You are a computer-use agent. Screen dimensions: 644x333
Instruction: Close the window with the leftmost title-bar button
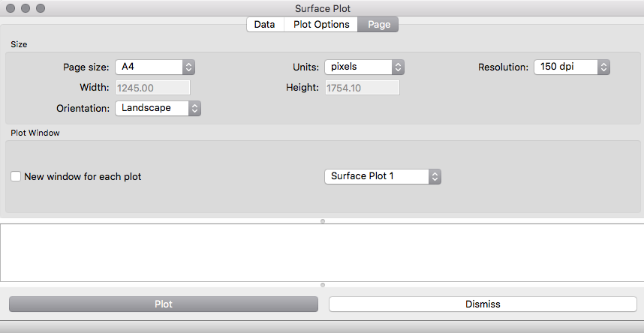click(11, 8)
